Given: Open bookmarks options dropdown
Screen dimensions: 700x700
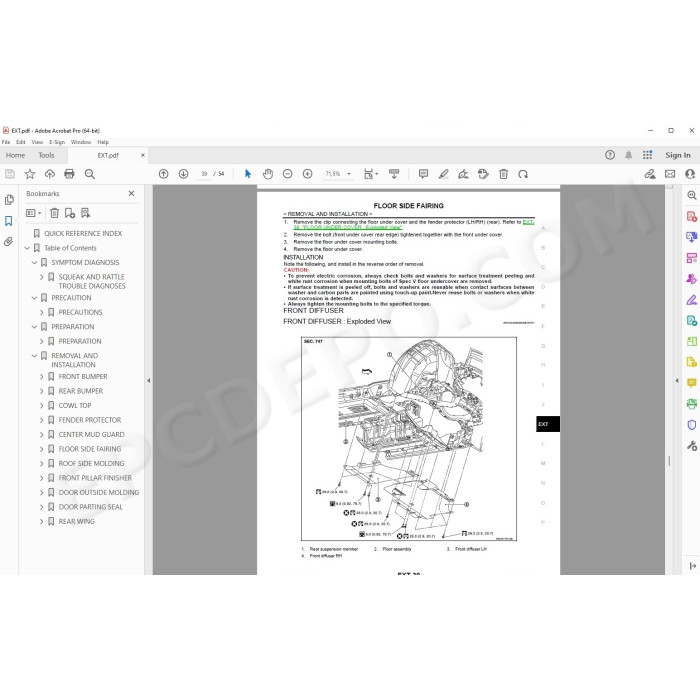Looking at the screenshot, I should [33, 213].
